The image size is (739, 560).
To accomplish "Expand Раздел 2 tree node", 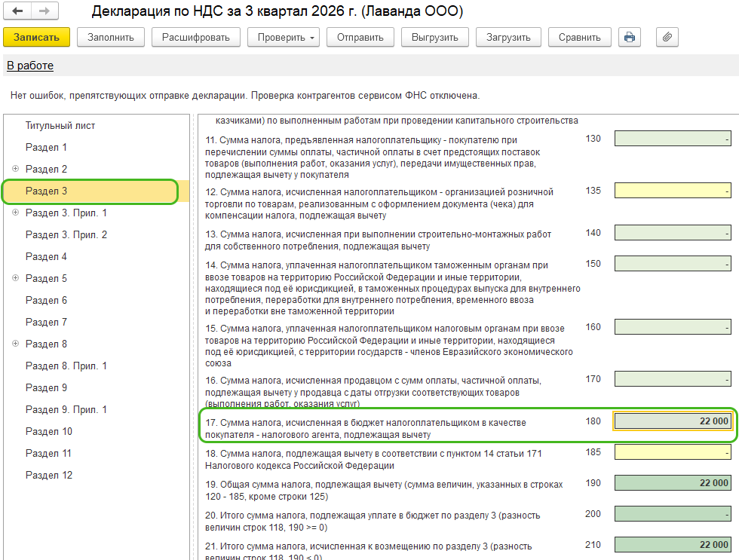I will point(16,169).
